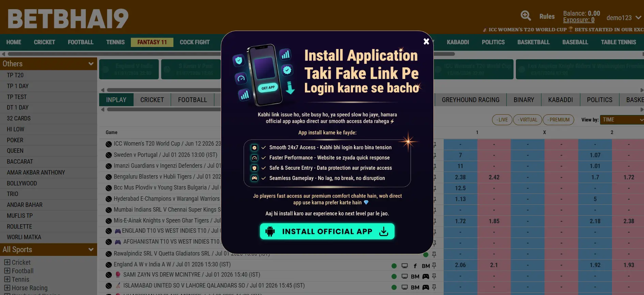Click gamepad icon for SAMI ZAYN VS DREW MCINTYRE
This screenshot has width=644, height=295.
pos(426,277)
